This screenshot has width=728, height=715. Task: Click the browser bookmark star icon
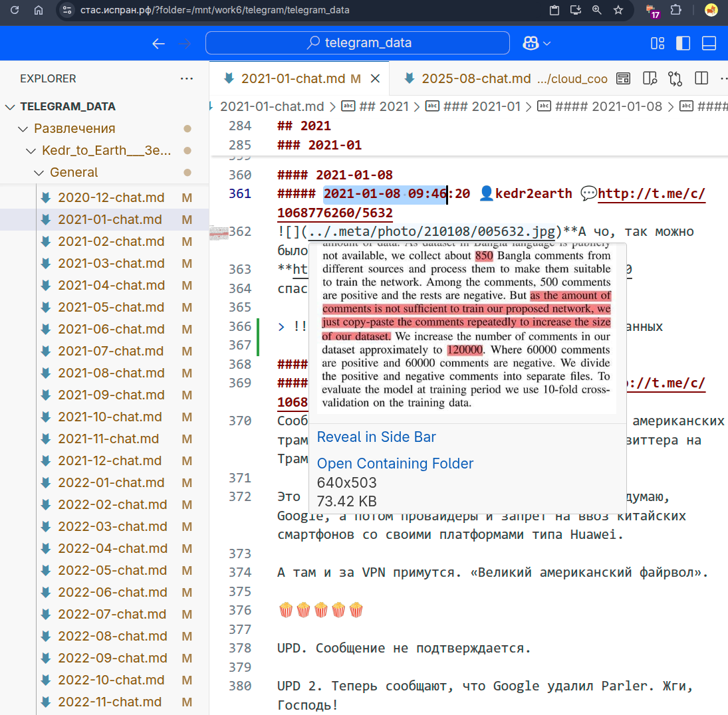pyautogui.click(x=618, y=10)
